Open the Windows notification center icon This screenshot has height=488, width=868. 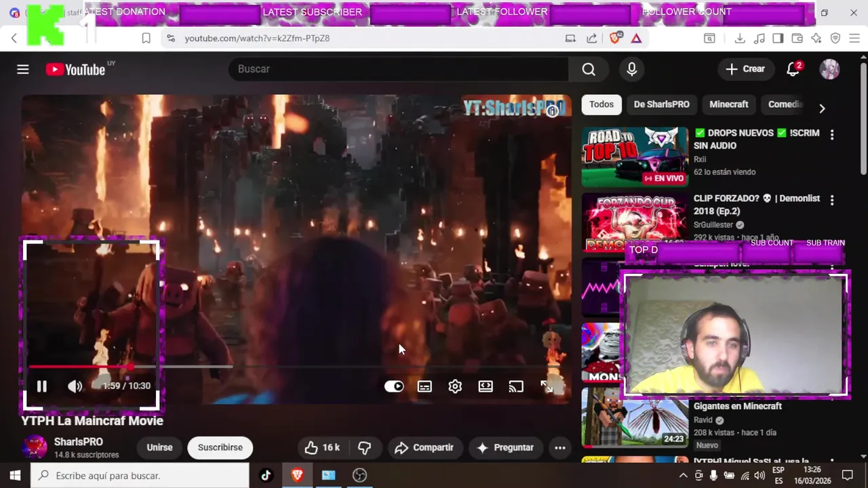click(x=848, y=476)
